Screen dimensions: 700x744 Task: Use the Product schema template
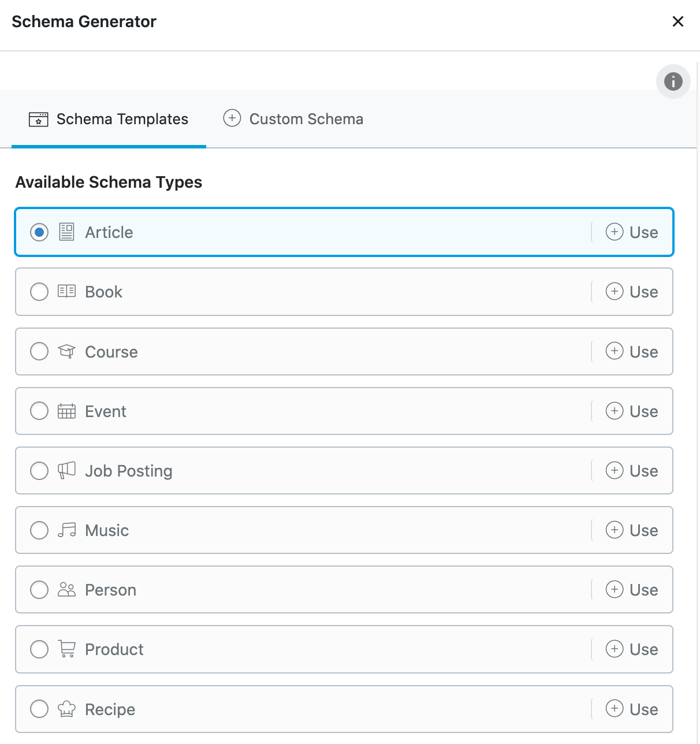pos(632,649)
